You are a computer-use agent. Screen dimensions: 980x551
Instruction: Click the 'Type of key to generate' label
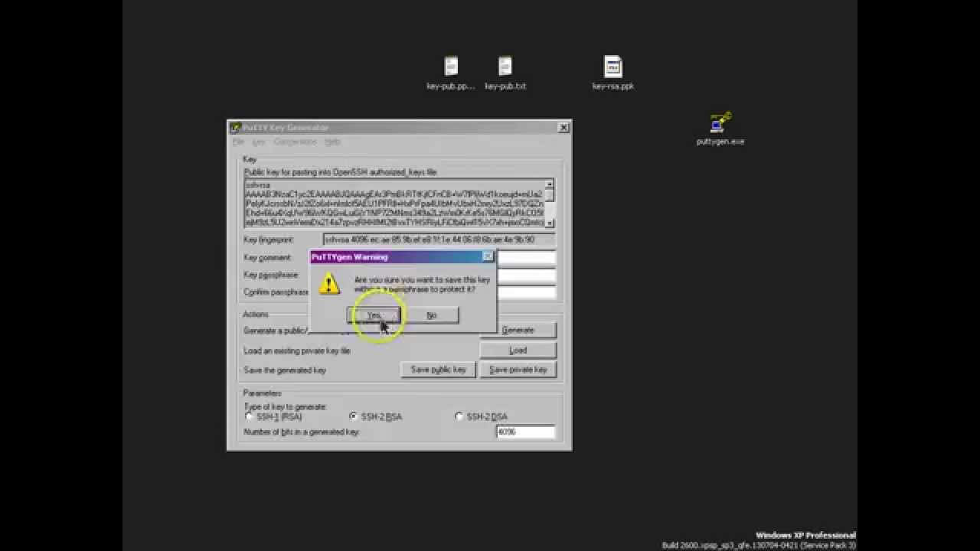click(285, 406)
